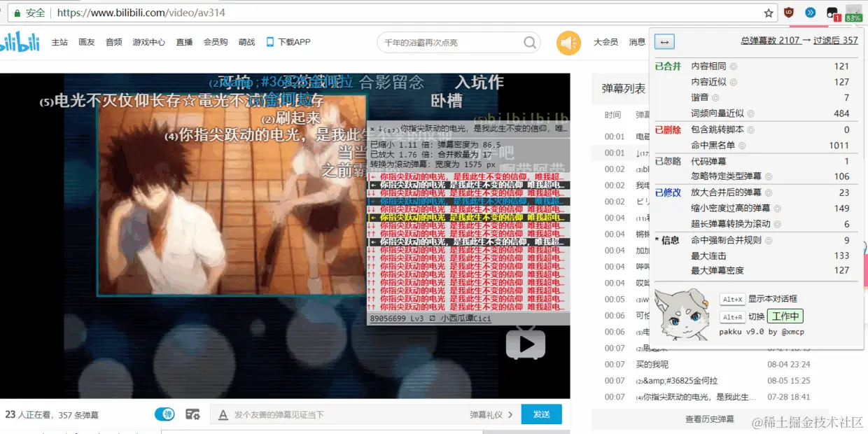Click the bookmark star in the address bar
Viewport: 868px width, 434px height.
769,12
